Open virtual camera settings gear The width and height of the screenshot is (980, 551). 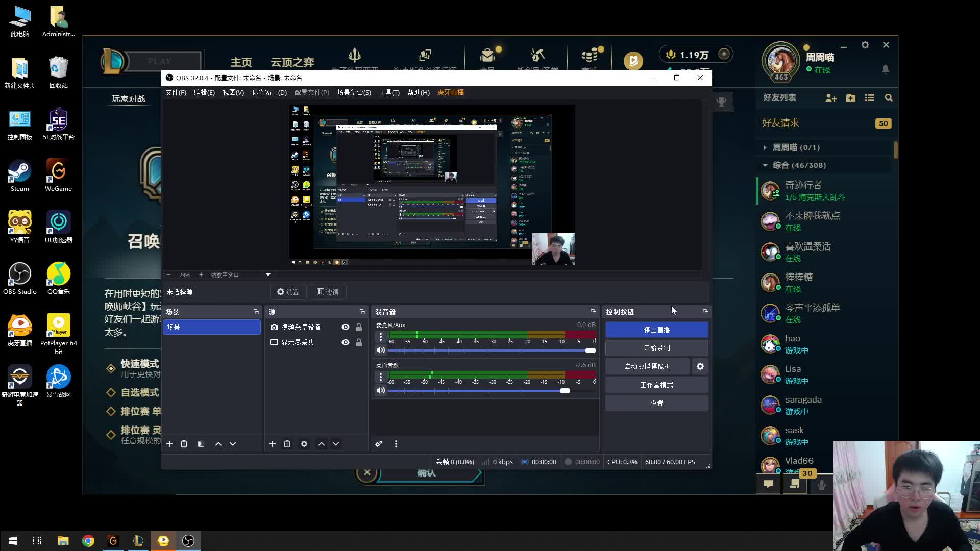click(700, 366)
